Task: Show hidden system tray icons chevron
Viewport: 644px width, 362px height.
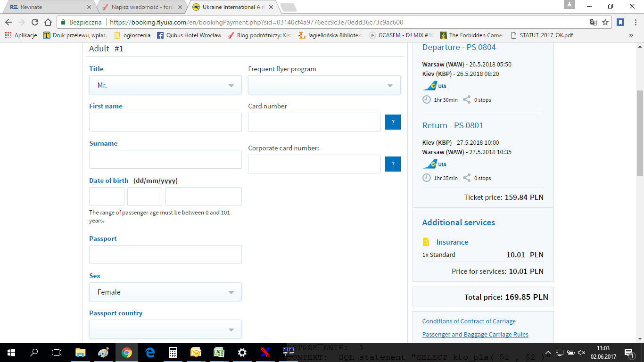Action: pyautogui.click(x=548, y=352)
